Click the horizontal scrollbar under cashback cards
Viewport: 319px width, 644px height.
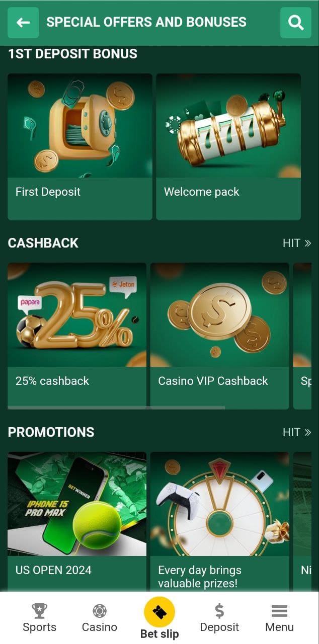116,408
